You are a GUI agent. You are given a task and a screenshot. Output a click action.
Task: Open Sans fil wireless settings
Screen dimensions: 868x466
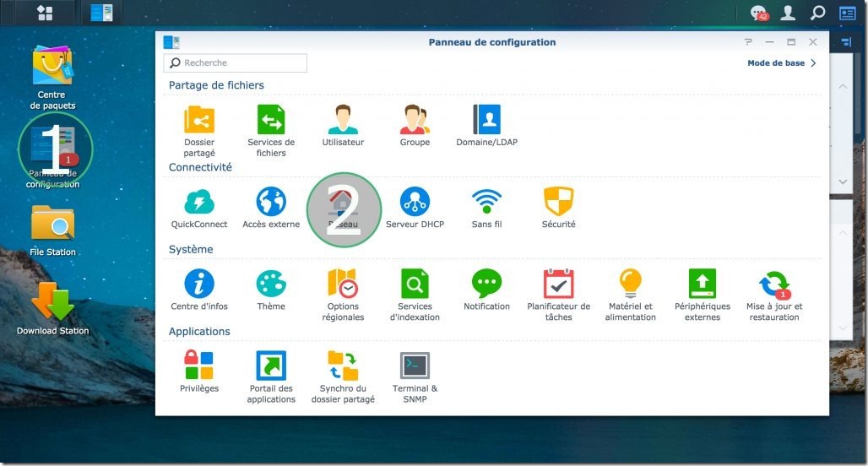[x=486, y=208]
